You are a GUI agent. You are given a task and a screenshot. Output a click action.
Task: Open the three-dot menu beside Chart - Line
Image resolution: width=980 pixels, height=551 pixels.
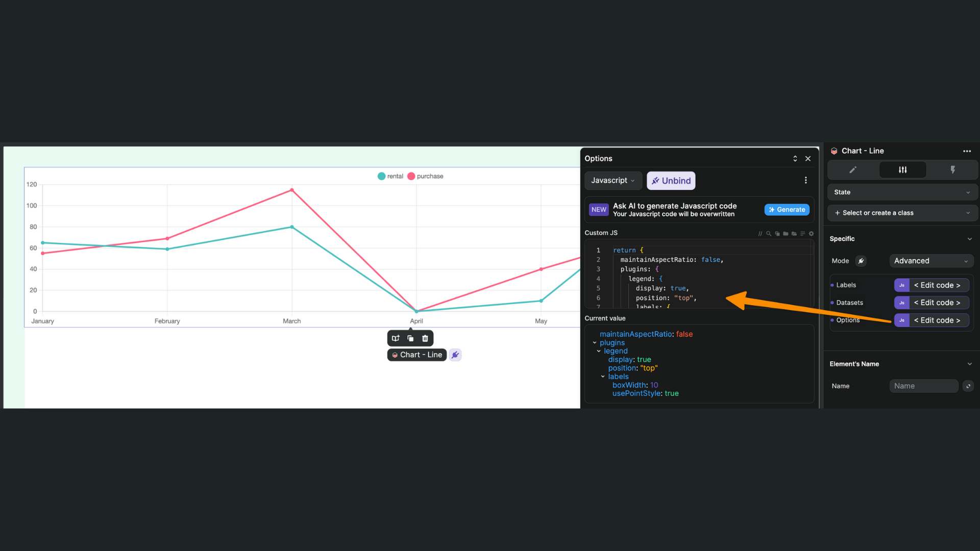pyautogui.click(x=967, y=151)
